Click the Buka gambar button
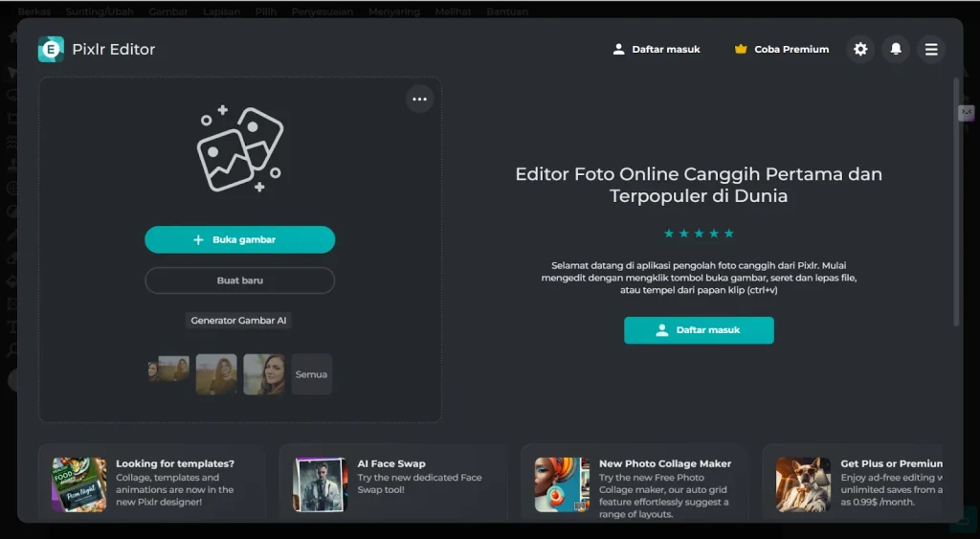The image size is (980, 539). 240,239
